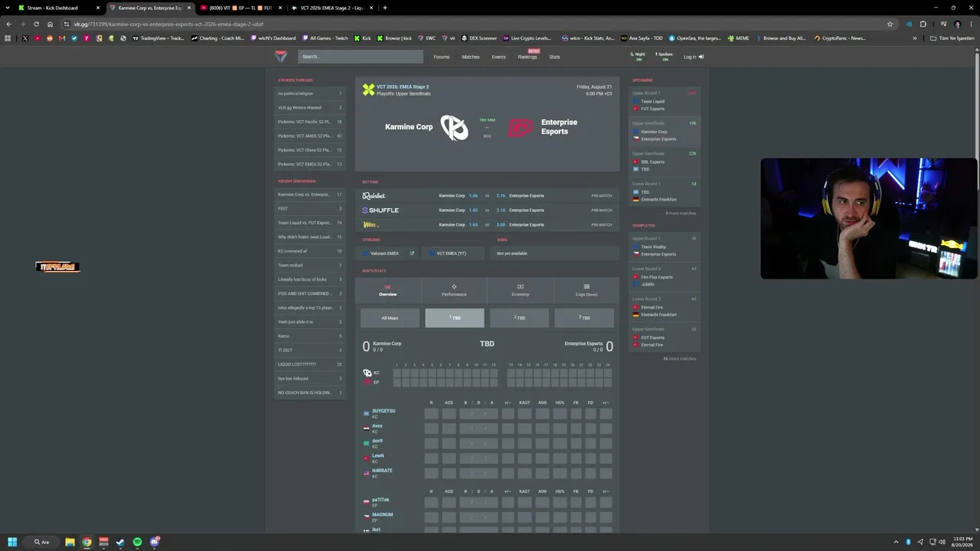The image size is (980, 551).
Task: Open the Stats menu item
Action: pos(554,57)
